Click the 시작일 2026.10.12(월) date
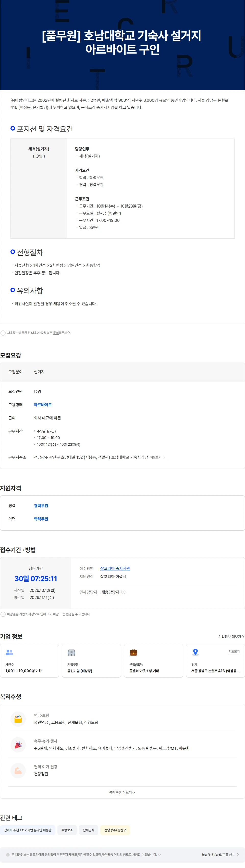The image size is (245, 868). [x=43, y=590]
